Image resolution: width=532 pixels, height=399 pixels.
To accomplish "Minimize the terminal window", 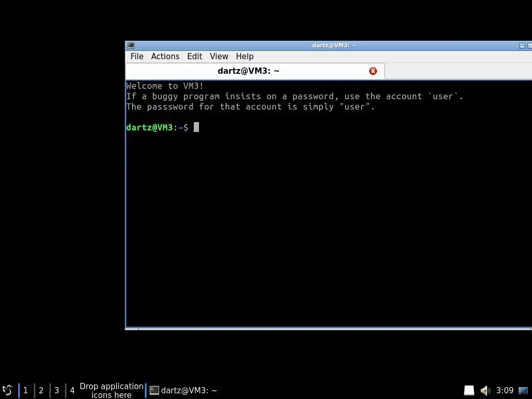I will 522,46.
